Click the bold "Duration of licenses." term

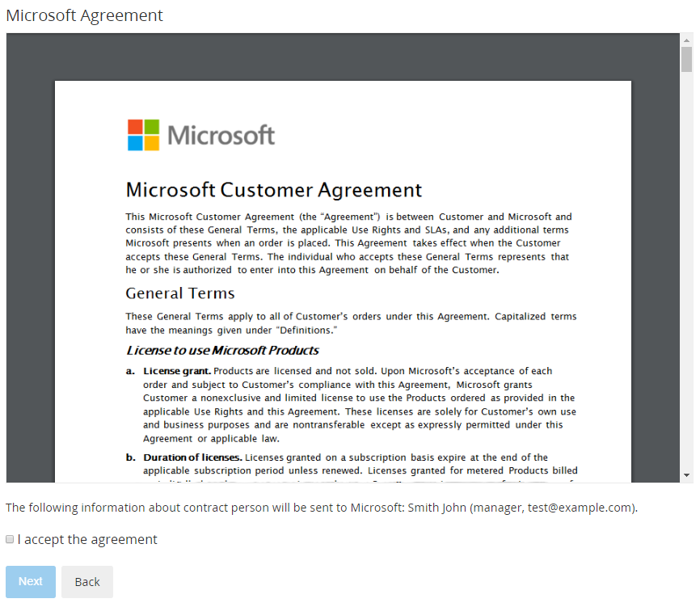[x=192, y=458]
